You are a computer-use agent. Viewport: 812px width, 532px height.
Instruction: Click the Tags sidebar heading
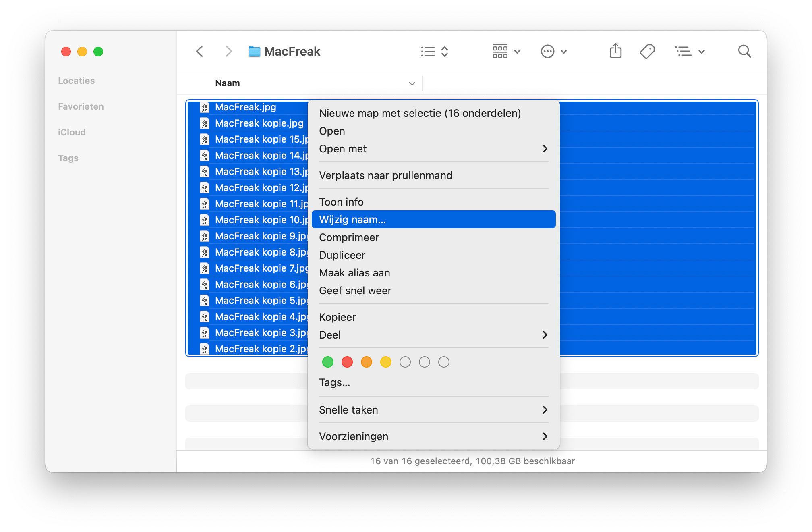[68, 158]
